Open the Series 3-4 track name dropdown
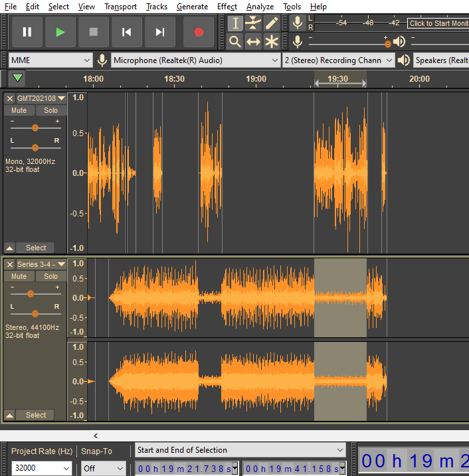469x476 pixels. pos(41,264)
